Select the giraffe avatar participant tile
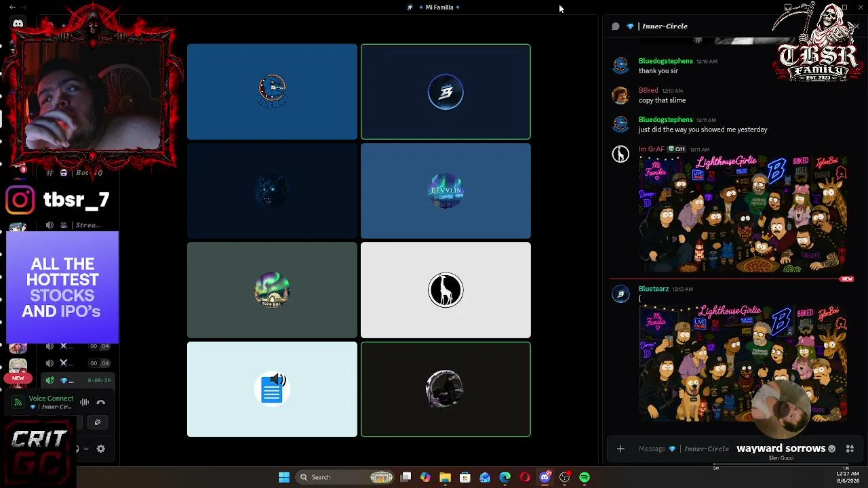The width and height of the screenshot is (868, 488). click(x=446, y=290)
